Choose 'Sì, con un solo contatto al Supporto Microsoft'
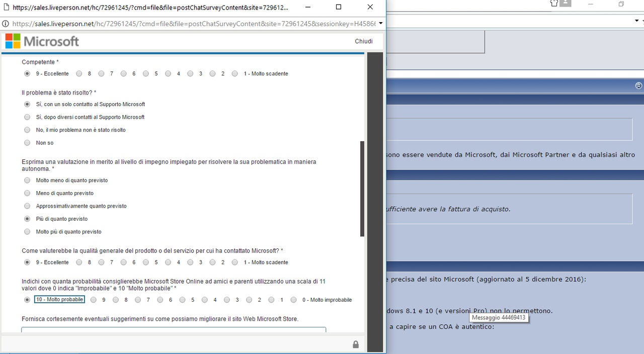 [27, 104]
